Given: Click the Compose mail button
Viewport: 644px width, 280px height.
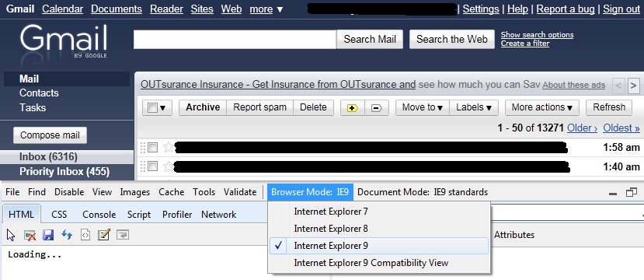Looking at the screenshot, I should [x=50, y=135].
